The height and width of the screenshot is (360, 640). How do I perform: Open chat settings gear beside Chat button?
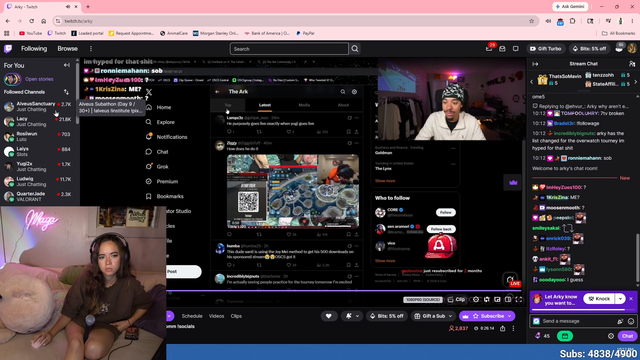(611, 336)
